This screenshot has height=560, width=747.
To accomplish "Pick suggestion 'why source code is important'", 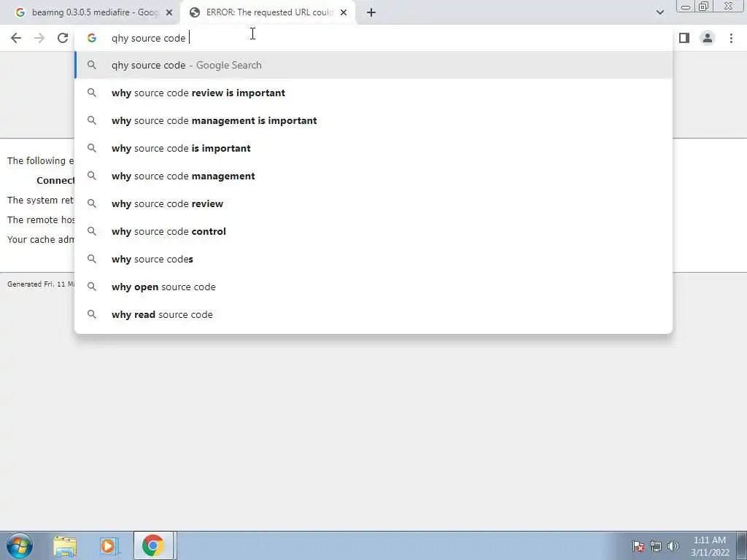I will pyautogui.click(x=373, y=148).
